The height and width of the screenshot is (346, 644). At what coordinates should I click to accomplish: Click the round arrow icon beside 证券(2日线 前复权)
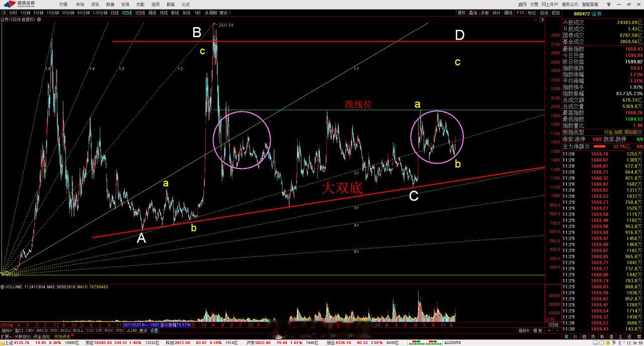(39, 20)
